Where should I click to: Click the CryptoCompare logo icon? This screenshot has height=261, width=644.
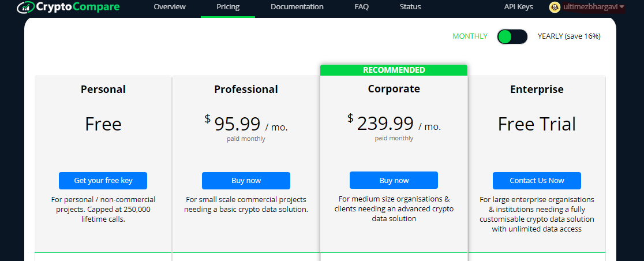[x=25, y=7]
